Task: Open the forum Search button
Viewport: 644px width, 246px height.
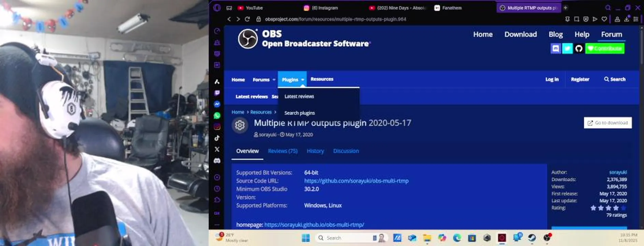Action: [615, 79]
